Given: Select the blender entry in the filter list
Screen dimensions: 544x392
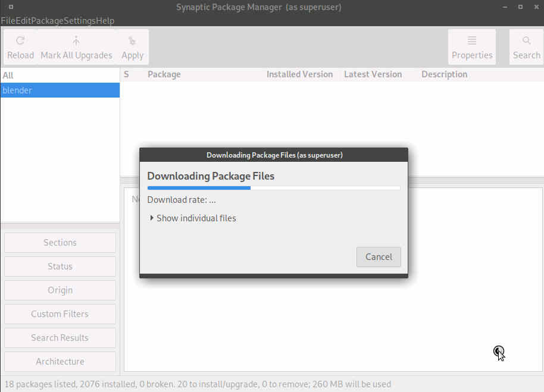Looking at the screenshot, I should [x=60, y=90].
